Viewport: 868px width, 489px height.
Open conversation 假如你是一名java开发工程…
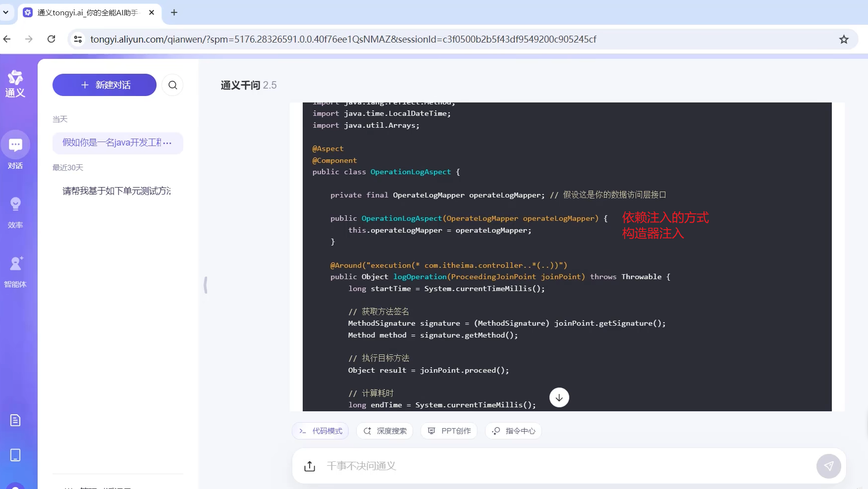tap(118, 143)
